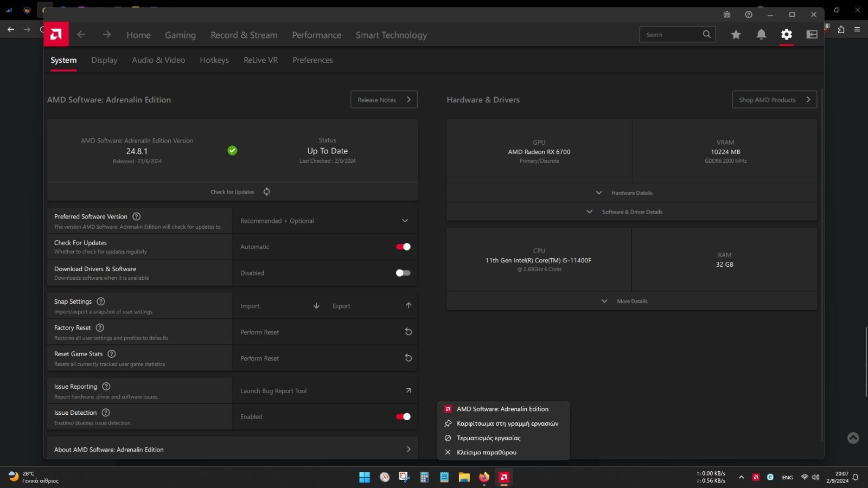Show help for Preferred Software Version
The width and height of the screenshot is (868, 488).
(137, 216)
